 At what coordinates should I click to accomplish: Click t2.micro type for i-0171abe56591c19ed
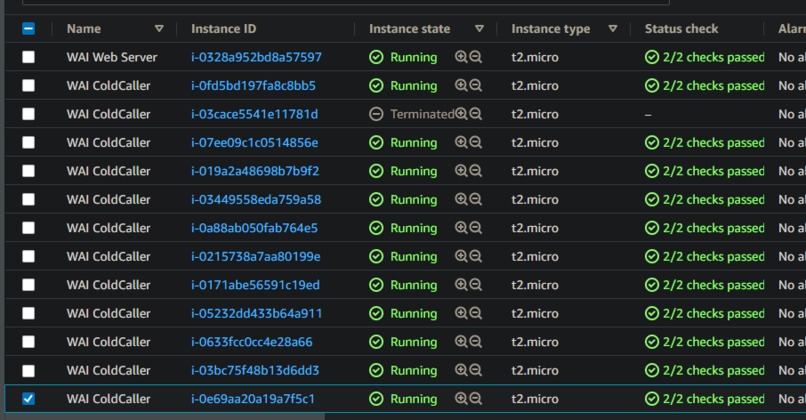535,285
